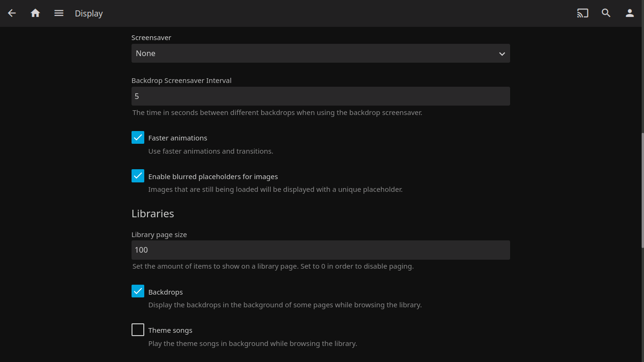This screenshot has height=362, width=644.
Task: Open the user profile icon
Action: pyautogui.click(x=630, y=13)
